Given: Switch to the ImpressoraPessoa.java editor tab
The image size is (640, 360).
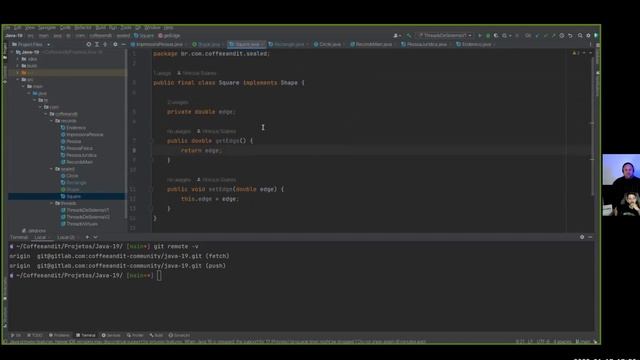Looking at the screenshot, I should coord(159,44).
